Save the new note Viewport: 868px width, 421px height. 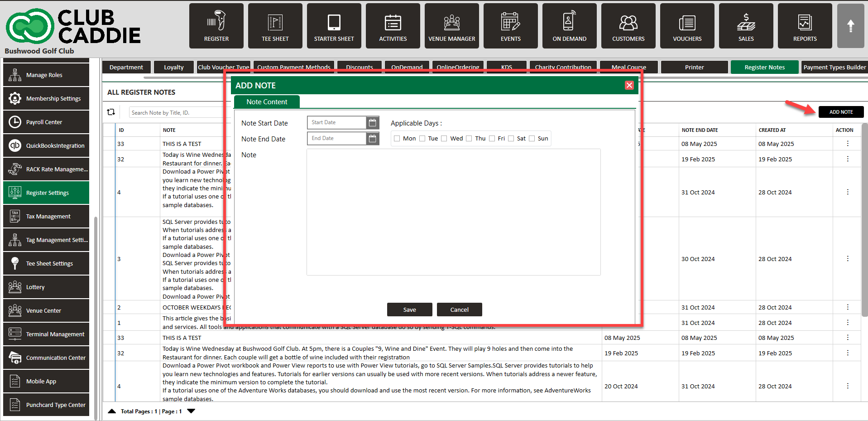409,310
